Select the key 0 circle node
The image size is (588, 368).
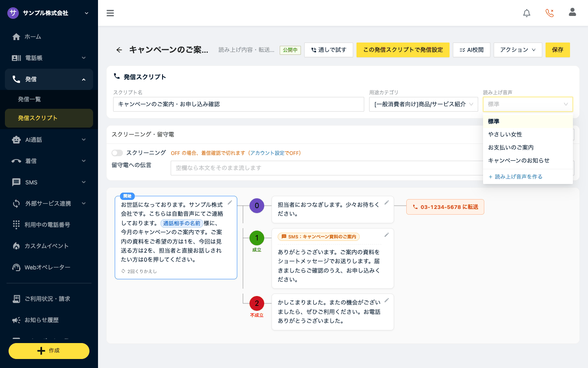[x=257, y=206]
